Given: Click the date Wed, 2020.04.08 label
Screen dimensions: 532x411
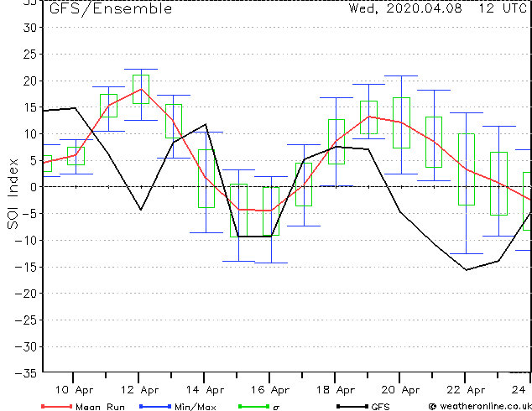Looking at the screenshot, I should click(x=405, y=8).
